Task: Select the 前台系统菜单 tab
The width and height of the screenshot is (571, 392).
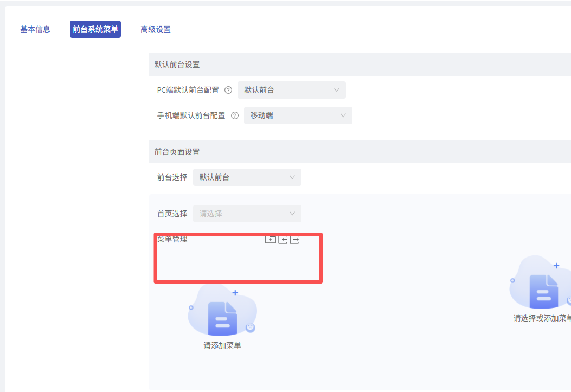Action: [95, 29]
